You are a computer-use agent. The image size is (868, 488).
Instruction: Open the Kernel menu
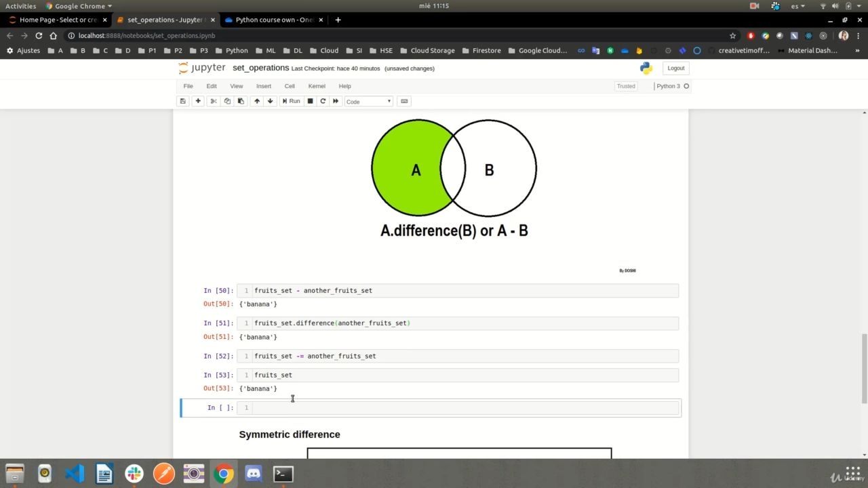click(317, 86)
